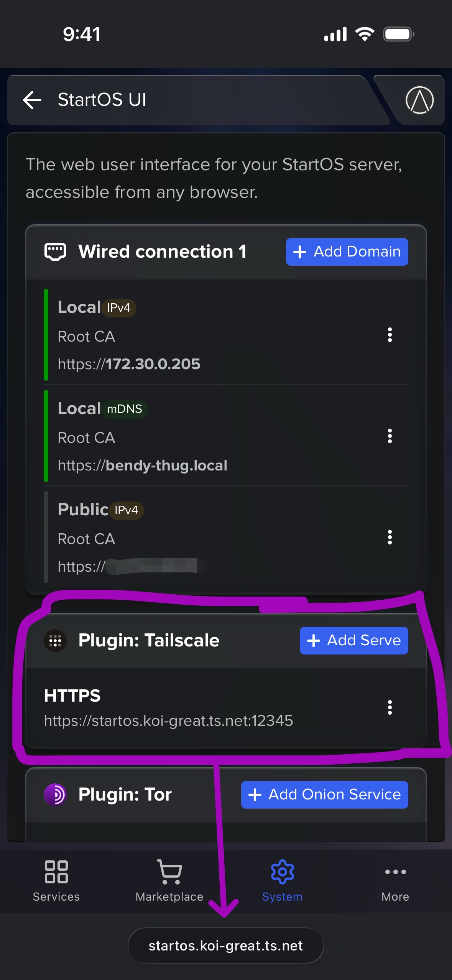The width and height of the screenshot is (452, 980).
Task: Open options for Local IPv4 address
Action: click(390, 335)
